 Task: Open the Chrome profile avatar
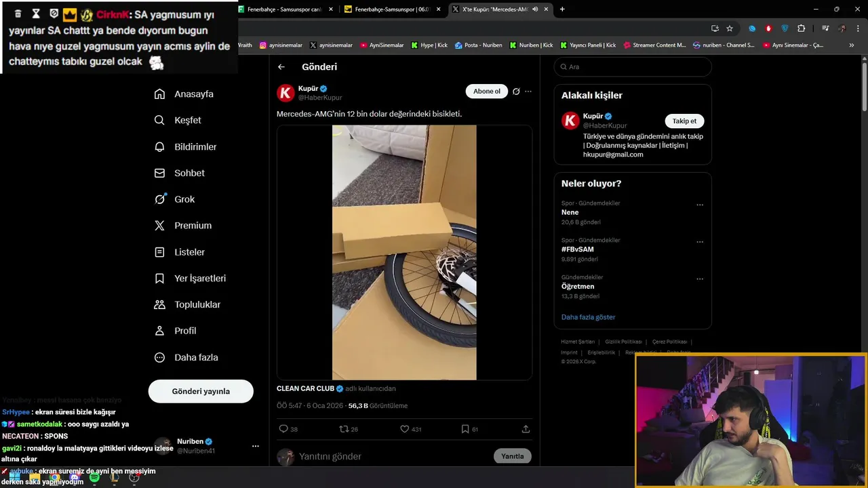(x=842, y=28)
